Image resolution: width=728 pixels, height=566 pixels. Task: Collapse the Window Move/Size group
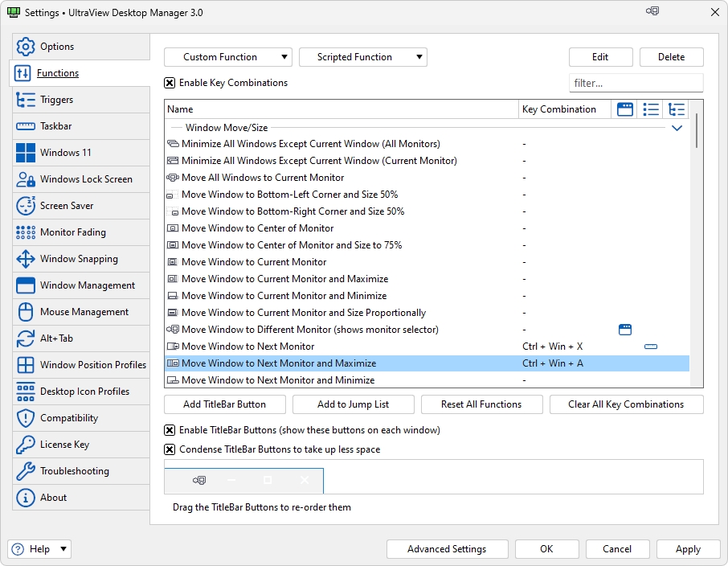[x=677, y=128]
